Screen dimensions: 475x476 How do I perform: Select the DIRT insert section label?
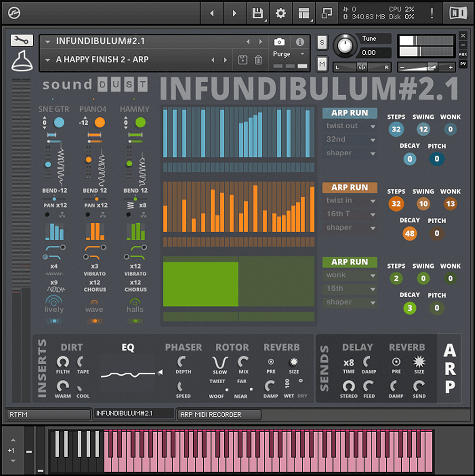point(72,347)
